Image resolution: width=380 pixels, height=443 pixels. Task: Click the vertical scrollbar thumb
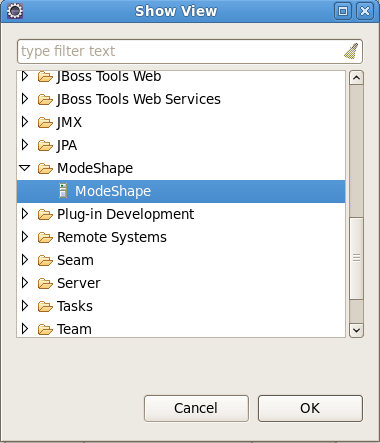tap(356, 258)
